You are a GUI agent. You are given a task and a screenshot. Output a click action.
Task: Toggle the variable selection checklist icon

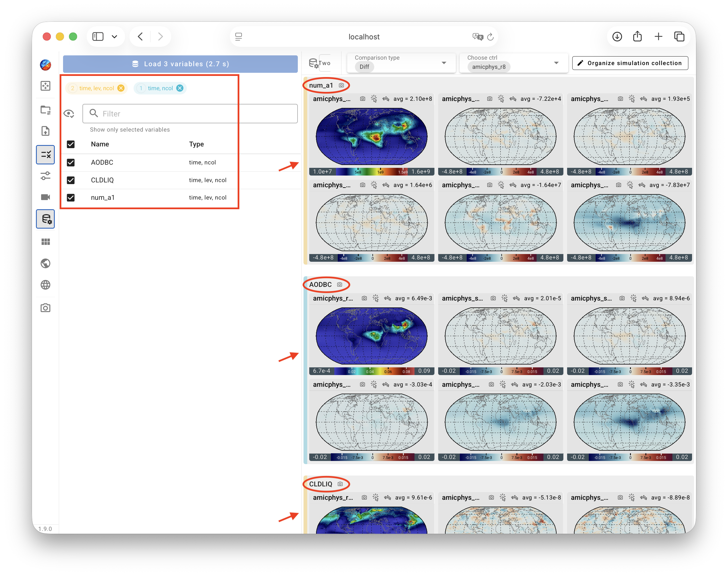[x=46, y=155]
